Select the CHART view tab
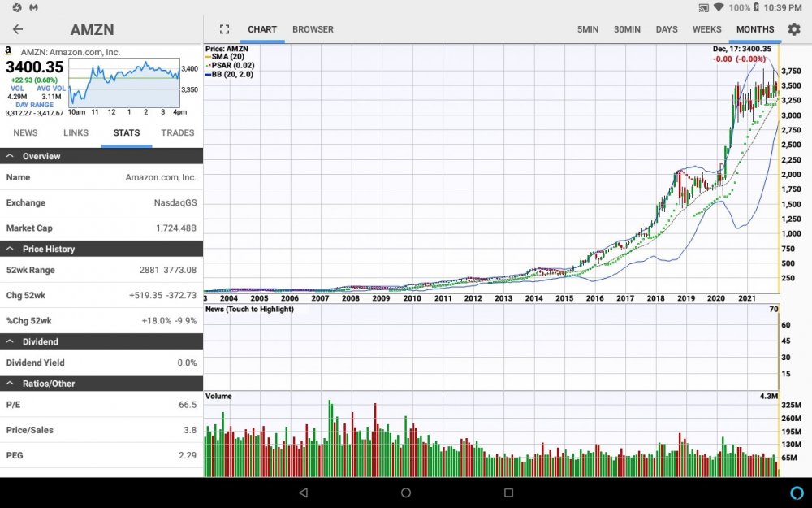Viewport: 812px width, 508px height. (262, 29)
